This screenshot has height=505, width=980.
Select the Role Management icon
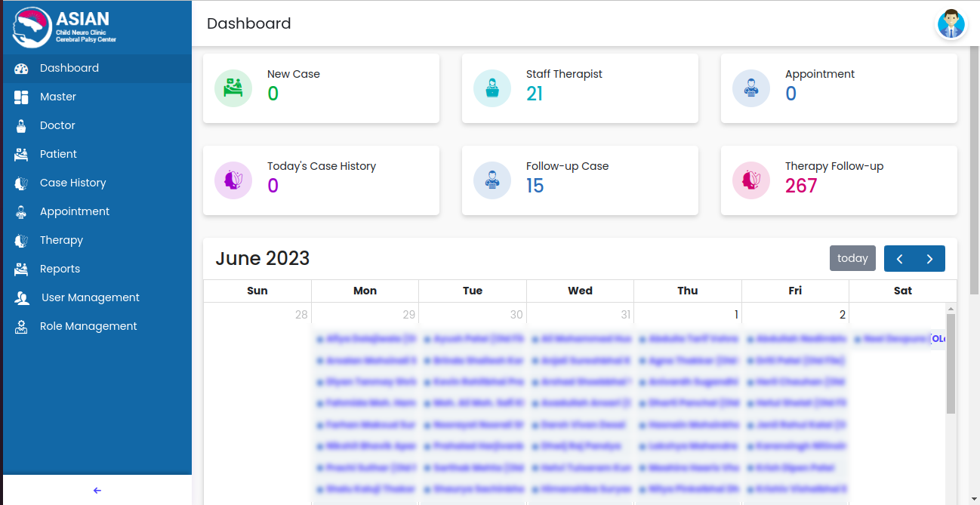(x=19, y=326)
